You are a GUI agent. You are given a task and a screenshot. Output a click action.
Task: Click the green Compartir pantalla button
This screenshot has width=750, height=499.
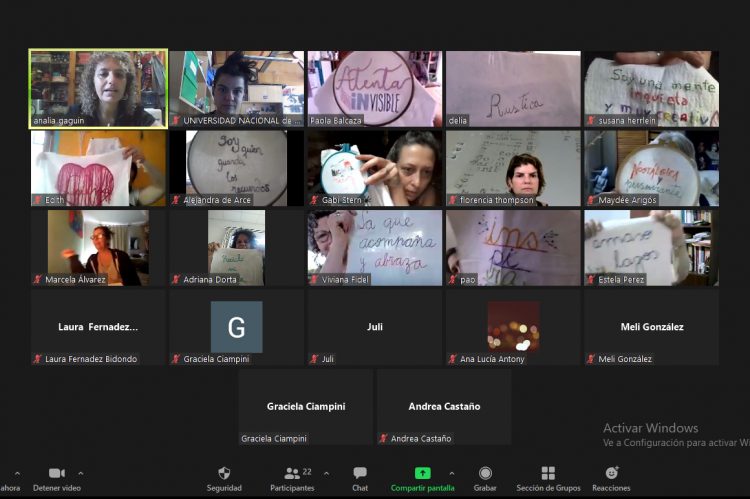click(x=423, y=473)
